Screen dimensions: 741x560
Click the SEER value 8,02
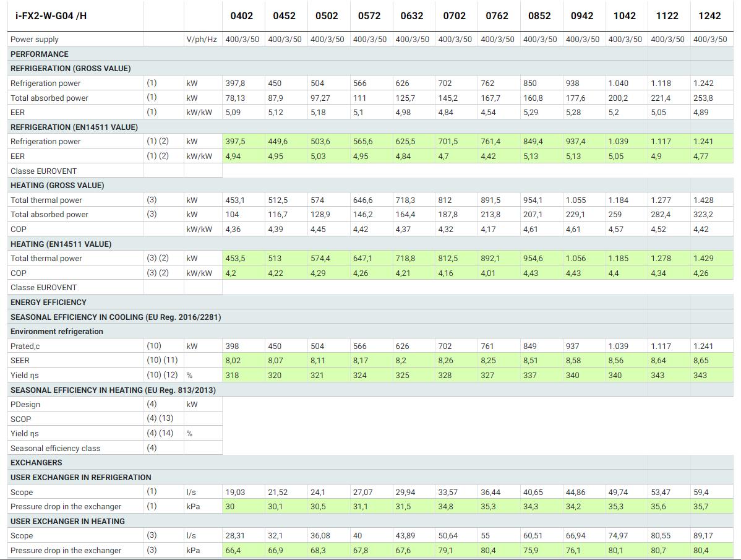click(233, 361)
